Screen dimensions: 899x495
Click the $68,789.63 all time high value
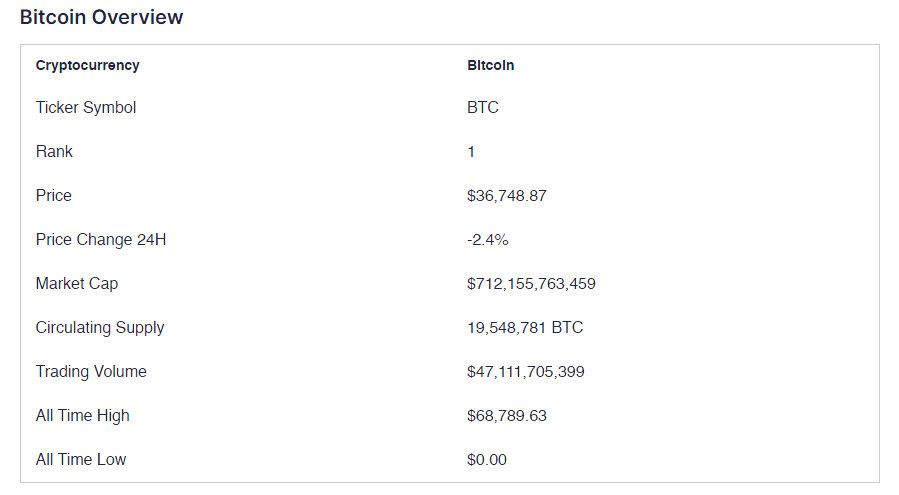[x=507, y=416]
